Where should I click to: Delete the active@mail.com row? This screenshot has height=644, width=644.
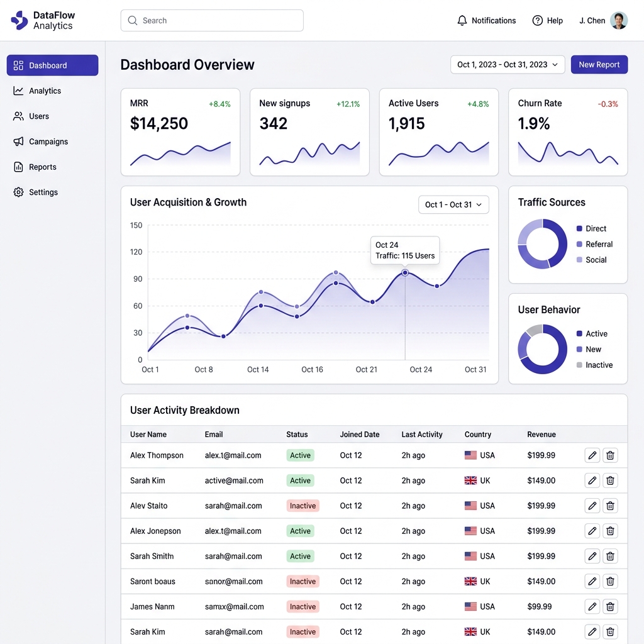click(x=610, y=480)
